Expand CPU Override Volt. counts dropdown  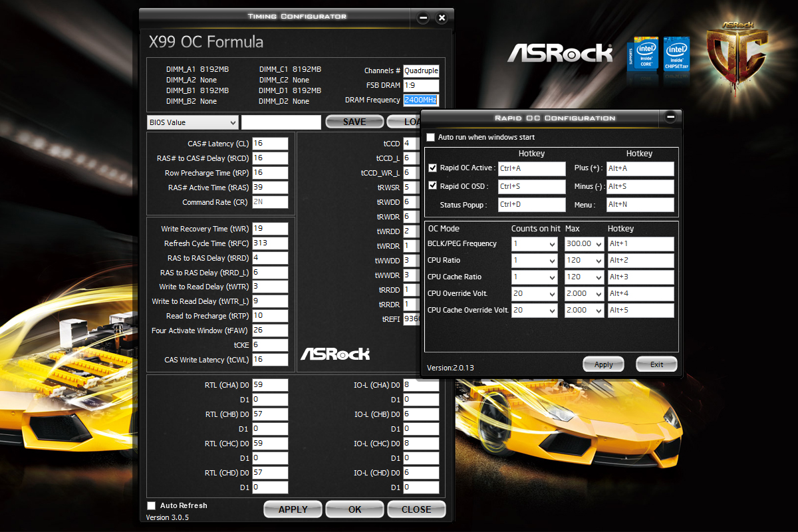click(534, 294)
